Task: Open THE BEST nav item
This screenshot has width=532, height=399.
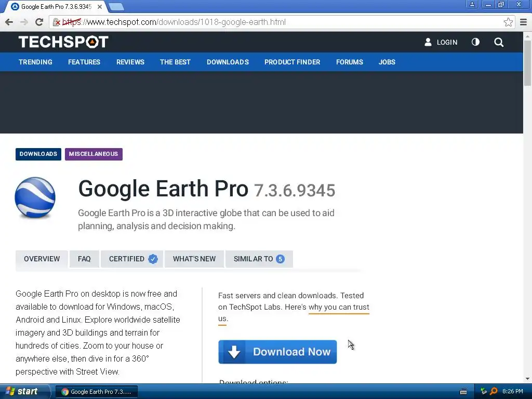Action: [175, 62]
